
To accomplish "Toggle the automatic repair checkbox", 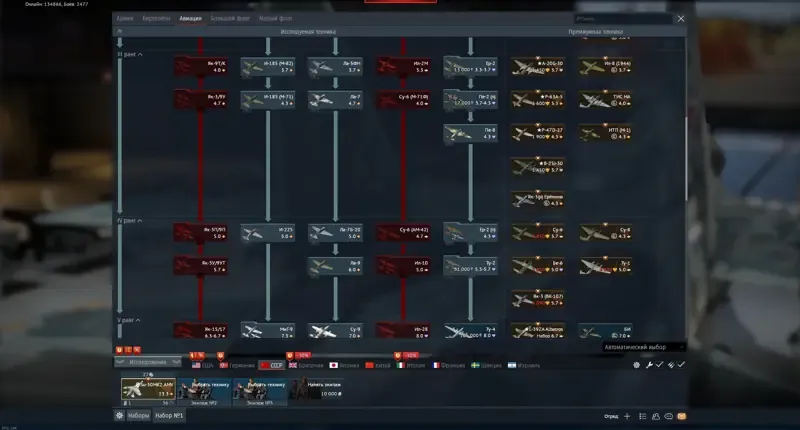I will click(659, 365).
